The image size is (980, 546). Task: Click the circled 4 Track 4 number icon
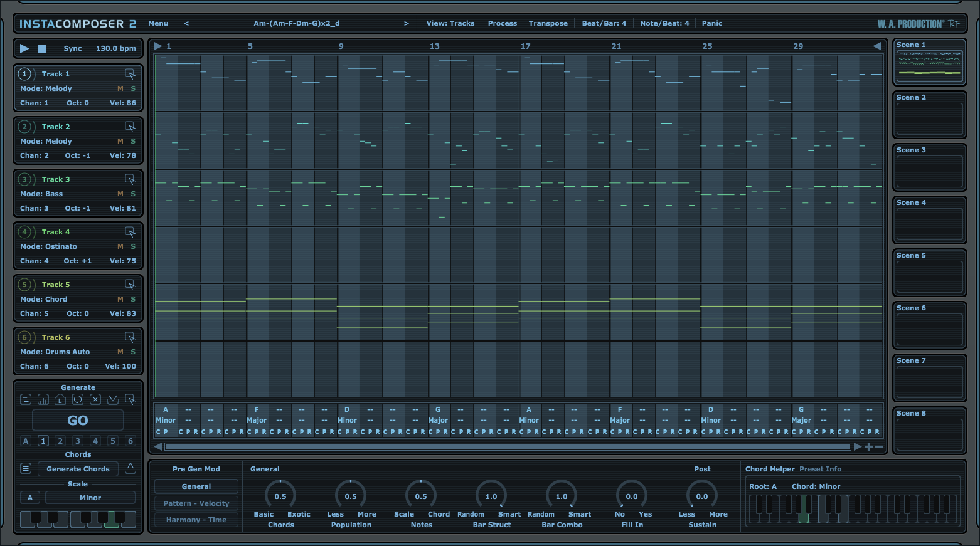[x=24, y=232]
